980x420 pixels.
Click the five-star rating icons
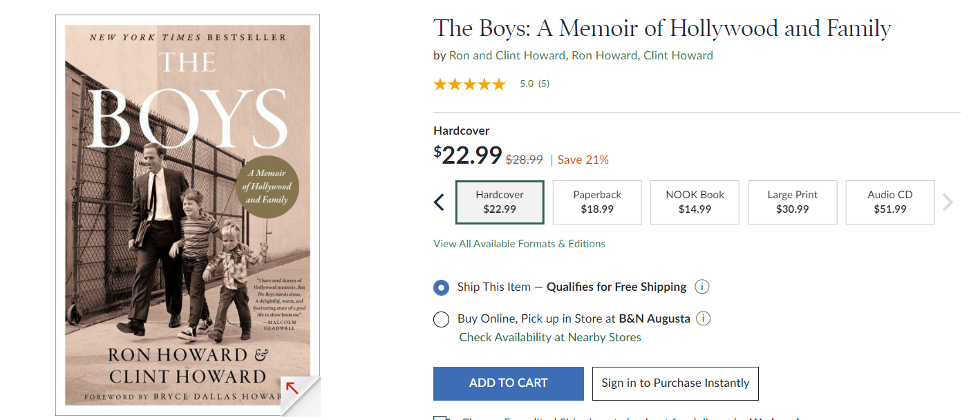coord(470,84)
